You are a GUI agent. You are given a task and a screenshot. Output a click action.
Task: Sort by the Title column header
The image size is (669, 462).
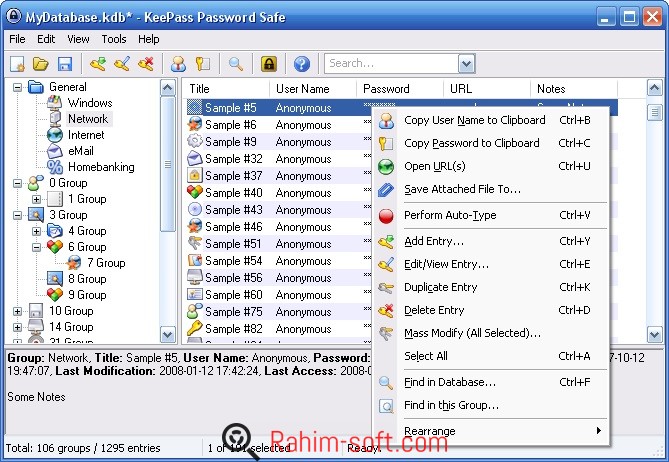[x=227, y=89]
